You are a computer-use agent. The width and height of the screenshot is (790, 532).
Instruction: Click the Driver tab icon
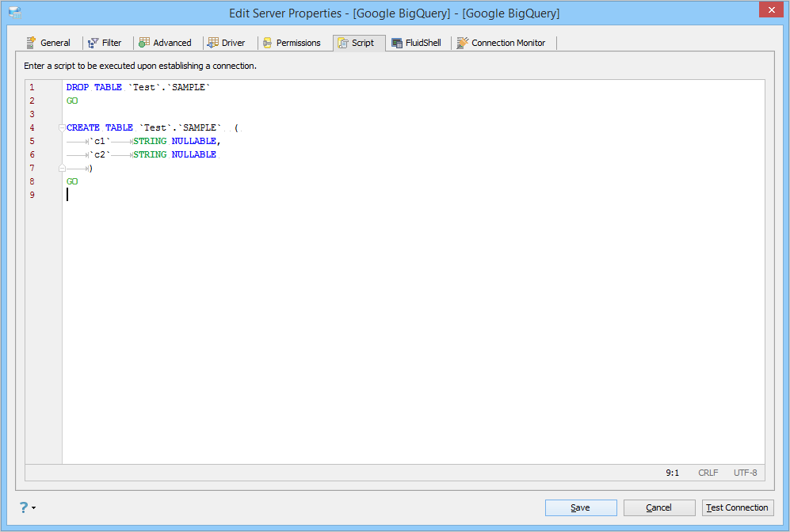pyautogui.click(x=213, y=43)
